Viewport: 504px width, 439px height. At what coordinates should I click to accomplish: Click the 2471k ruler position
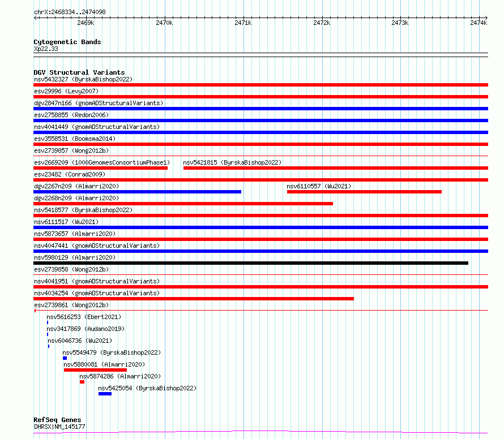[243, 23]
